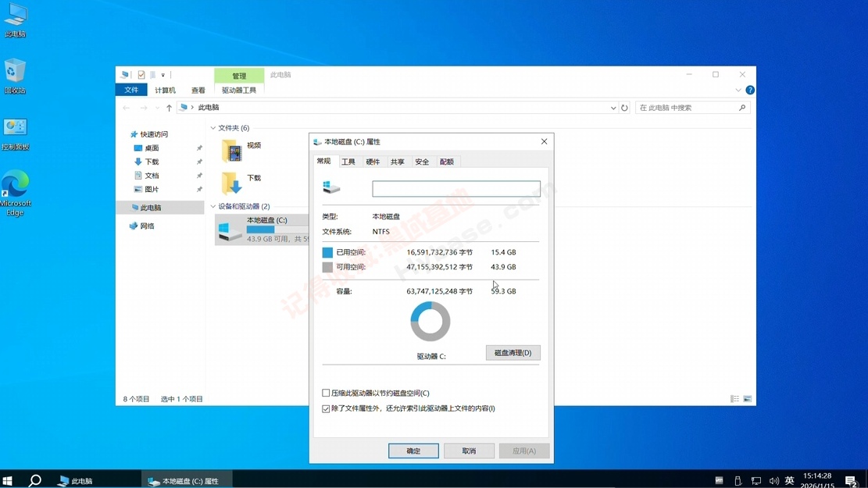The image size is (868, 488).
Task: Open the 文件 ribbon menu
Action: (x=131, y=90)
